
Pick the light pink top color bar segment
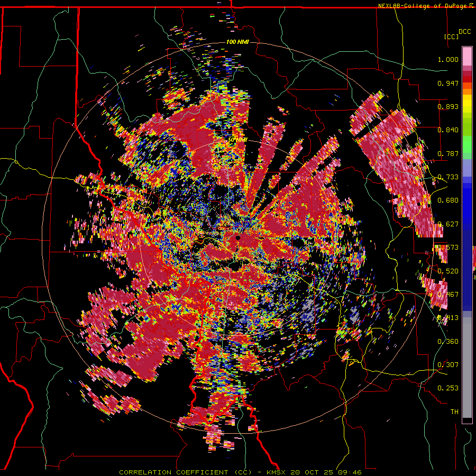pyautogui.click(x=467, y=56)
